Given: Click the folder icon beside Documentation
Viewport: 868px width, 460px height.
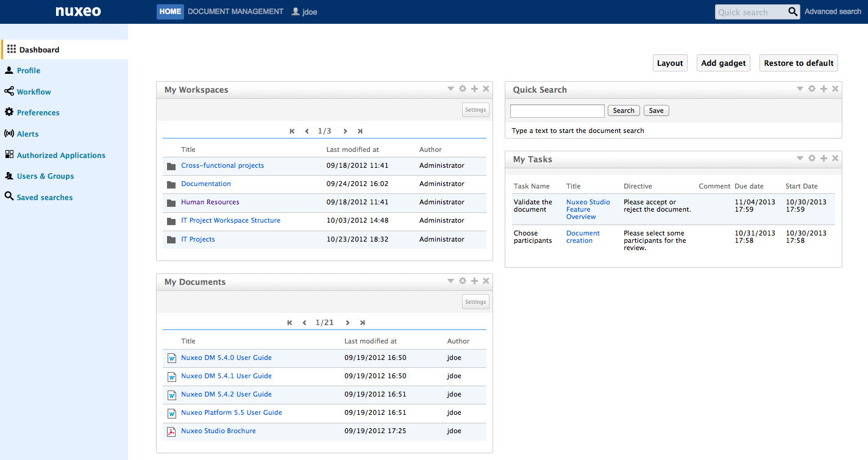Looking at the screenshot, I should (171, 184).
